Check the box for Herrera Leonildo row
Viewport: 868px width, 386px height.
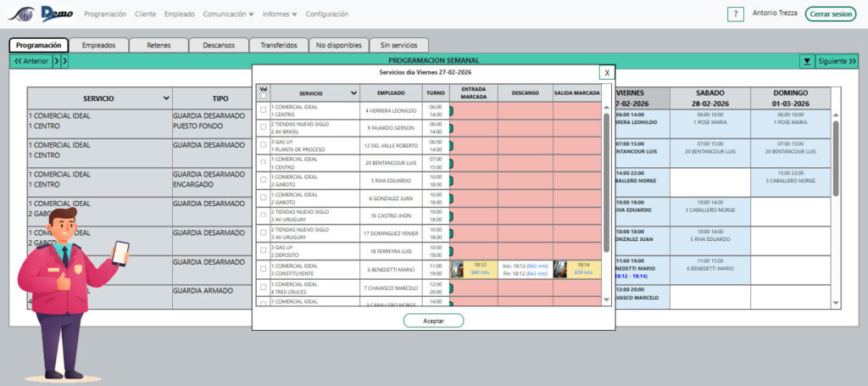point(264,110)
